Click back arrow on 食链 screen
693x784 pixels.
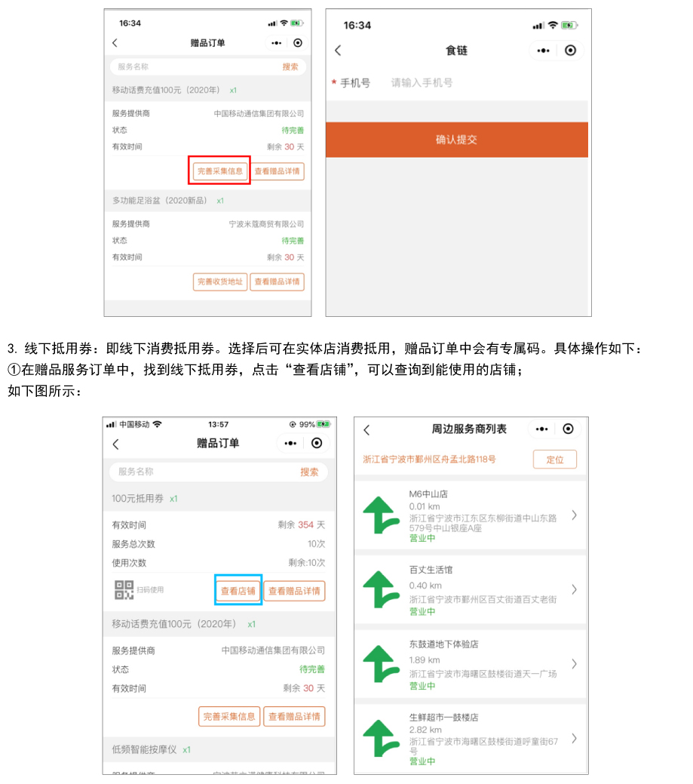point(338,51)
